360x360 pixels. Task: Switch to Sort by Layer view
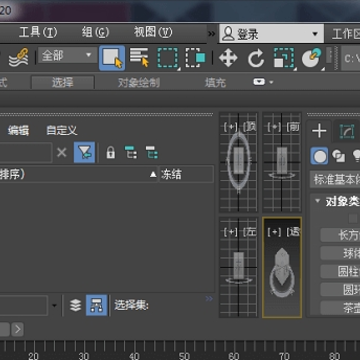[76, 305]
